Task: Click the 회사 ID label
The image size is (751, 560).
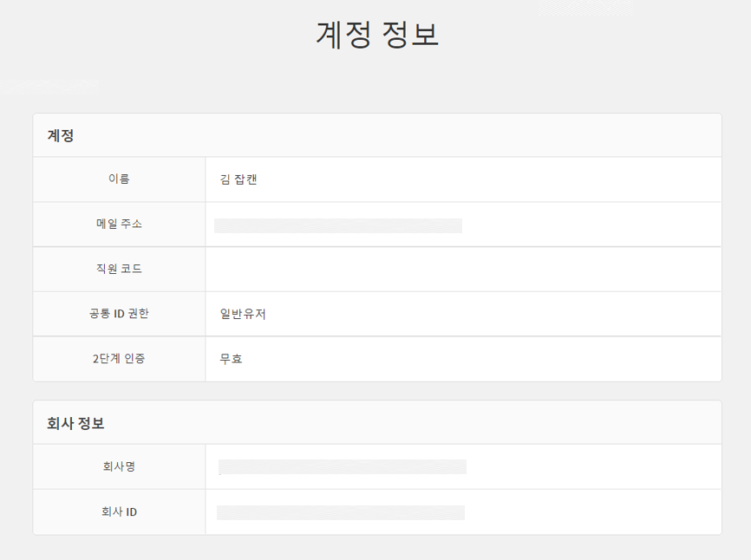Action: point(119,511)
